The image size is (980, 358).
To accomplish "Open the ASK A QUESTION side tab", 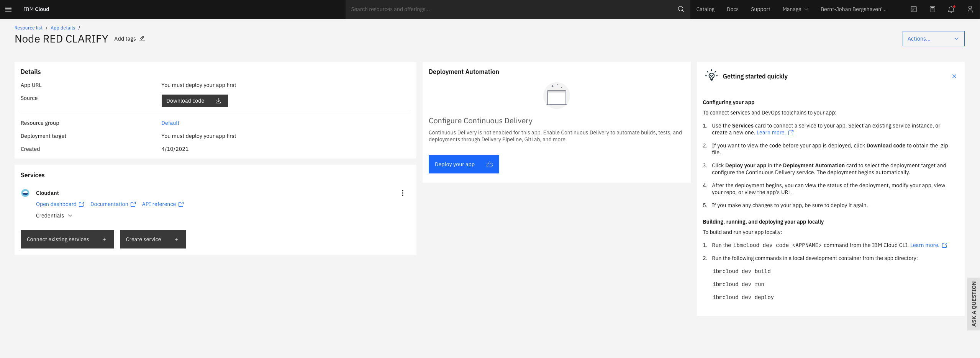I will [x=973, y=304].
